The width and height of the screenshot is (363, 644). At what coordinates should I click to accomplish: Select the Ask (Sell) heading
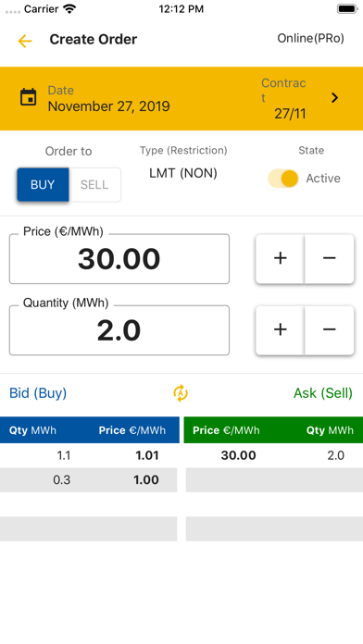coord(322,393)
